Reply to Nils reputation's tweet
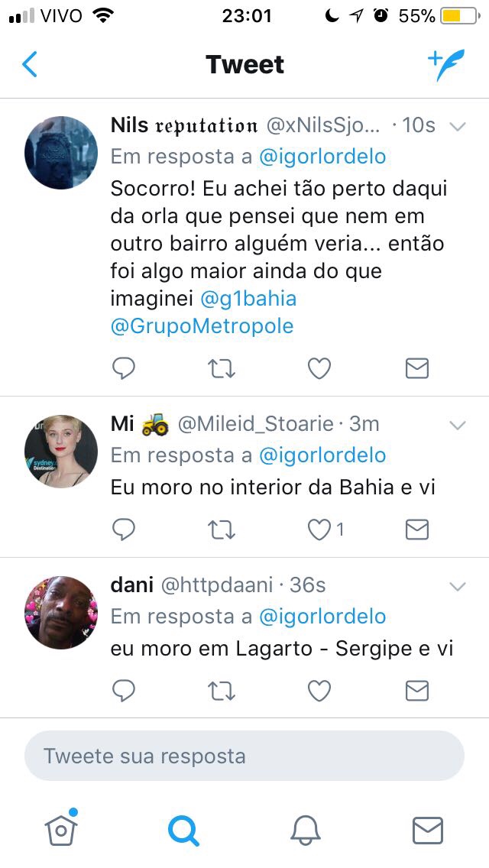 pyautogui.click(x=124, y=368)
